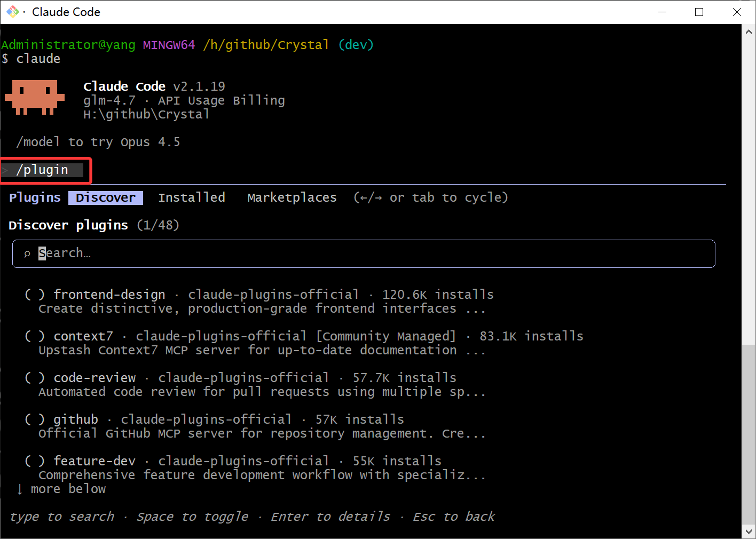Select the github plugin name
This screenshot has width=756, height=539.
(76, 419)
